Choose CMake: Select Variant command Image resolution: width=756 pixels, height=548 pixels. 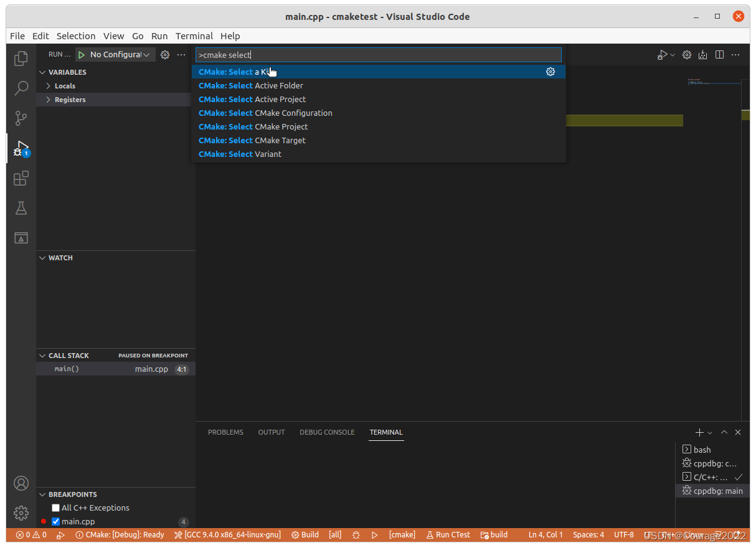point(379,154)
